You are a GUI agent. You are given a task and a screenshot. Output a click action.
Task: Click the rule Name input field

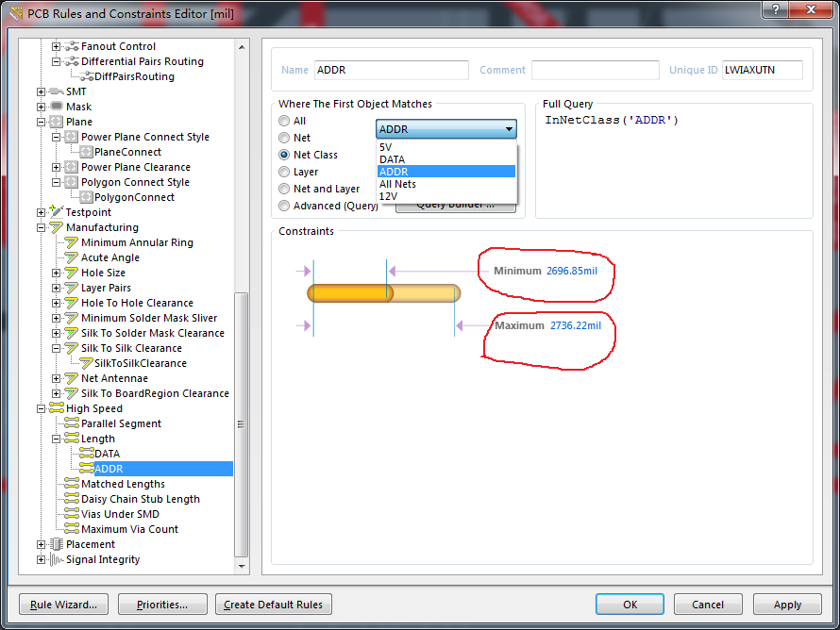coord(391,70)
